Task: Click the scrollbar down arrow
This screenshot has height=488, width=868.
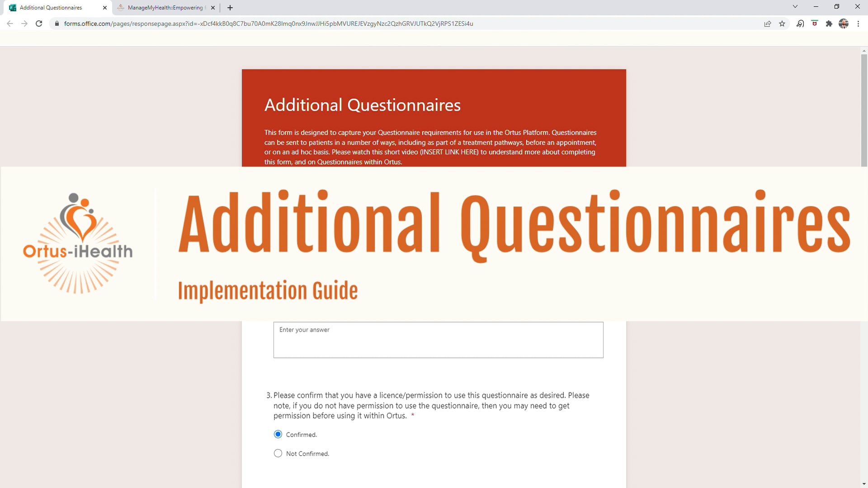Action: coord(864,484)
